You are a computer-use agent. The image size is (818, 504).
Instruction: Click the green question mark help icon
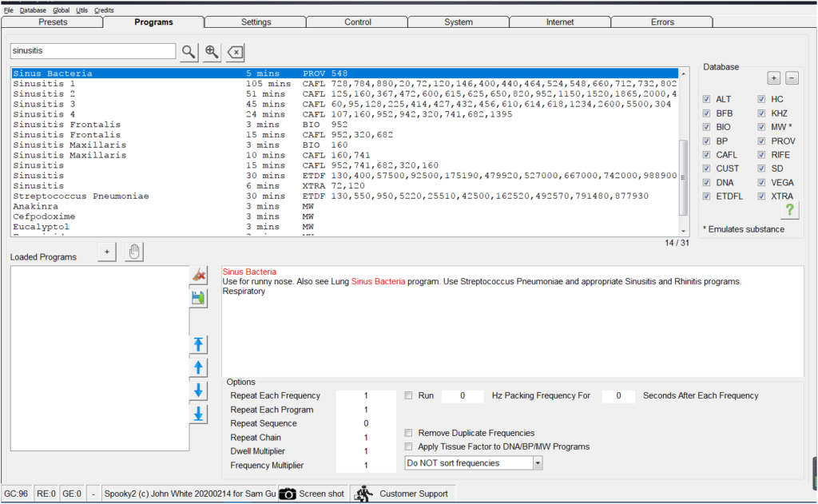click(x=788, y=209)
